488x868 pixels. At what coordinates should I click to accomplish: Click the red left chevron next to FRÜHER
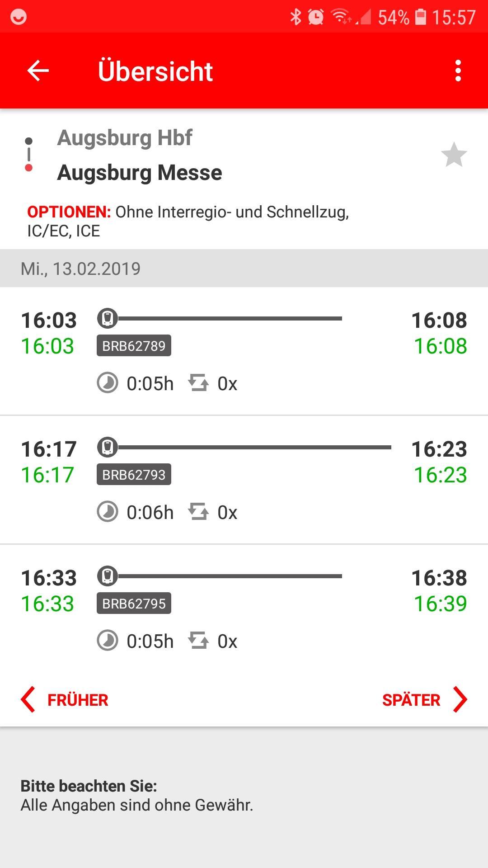28,700
